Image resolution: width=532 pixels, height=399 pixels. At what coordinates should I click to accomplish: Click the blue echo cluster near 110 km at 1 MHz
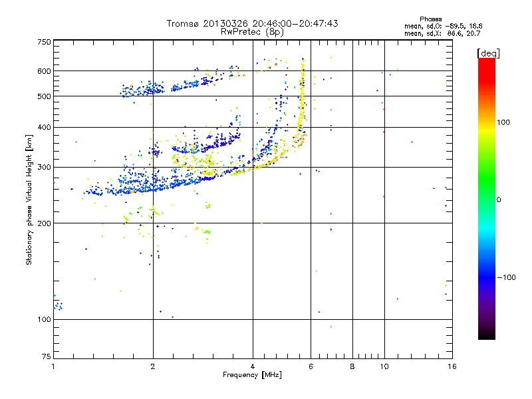click(x=58, y=305)
